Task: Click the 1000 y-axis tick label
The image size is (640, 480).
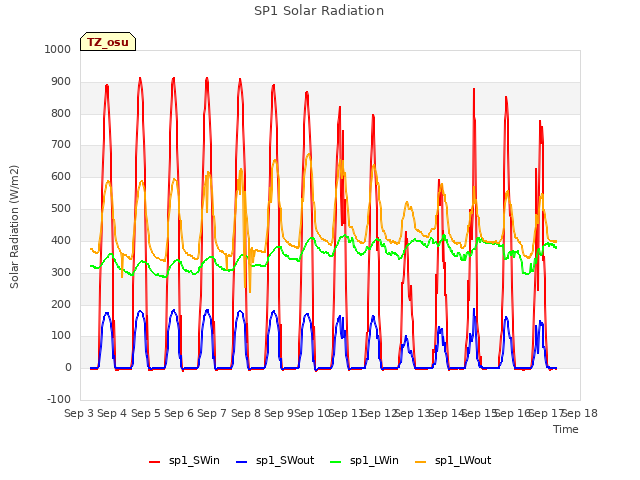Action: pyautogui.click(x=58, y=49)
